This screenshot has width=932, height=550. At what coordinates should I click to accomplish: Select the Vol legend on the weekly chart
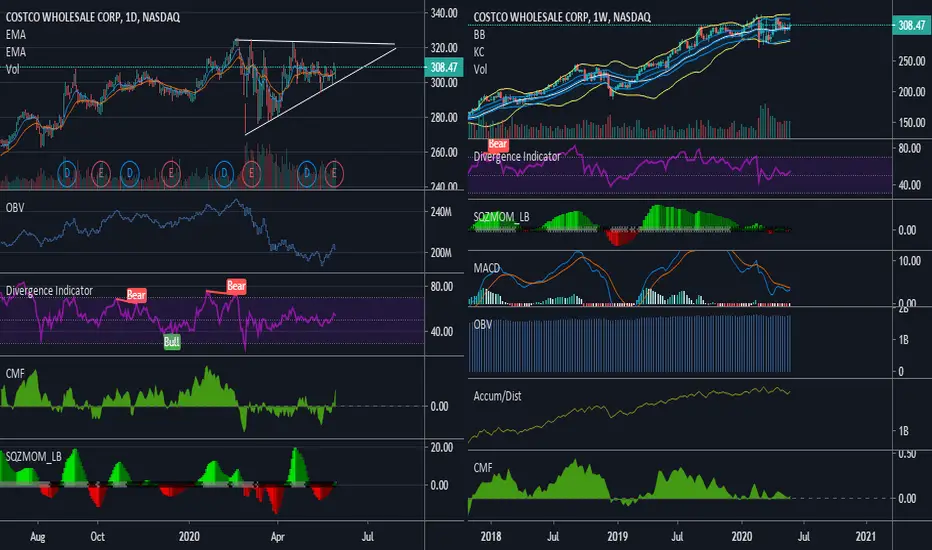point(480,69)
